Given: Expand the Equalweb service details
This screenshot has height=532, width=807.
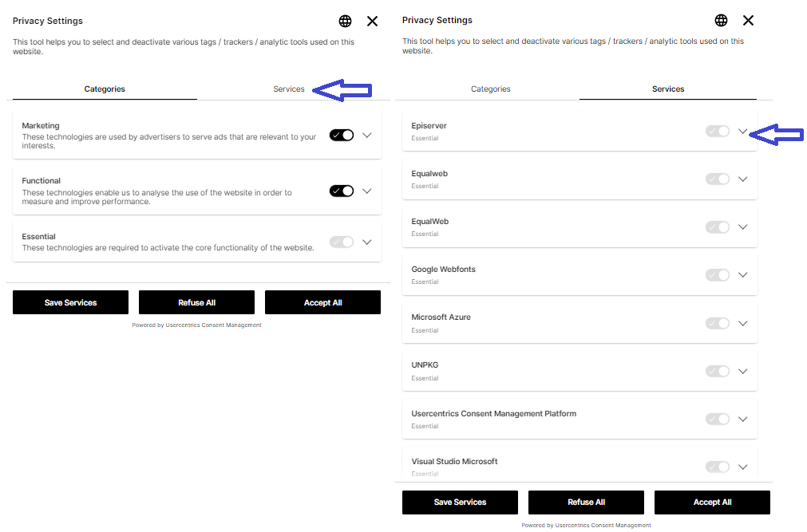Looking at the screenshot, I should 742,179.
